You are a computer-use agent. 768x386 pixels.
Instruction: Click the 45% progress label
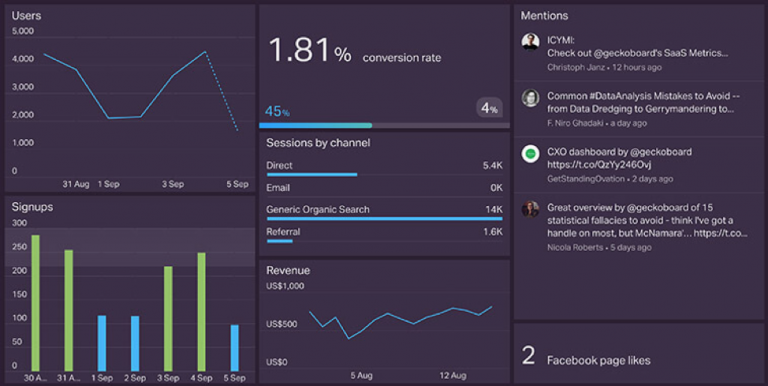point(277,112)
